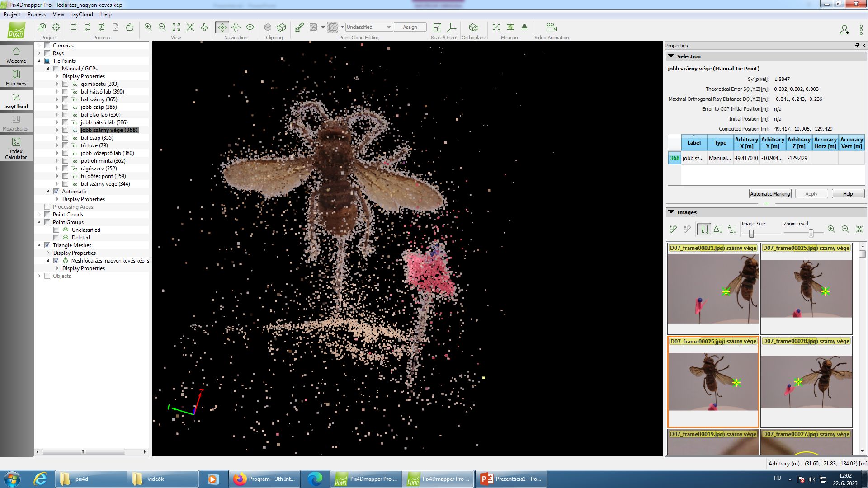The height and width of the screenshot is (488, 868).
Task: Open the Index Calculator view
Action: click(x=16, y=148)
